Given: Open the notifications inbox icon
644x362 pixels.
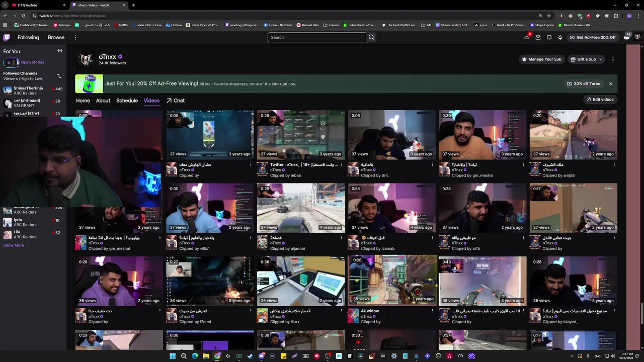Looking at the screenshot, I should (x=538, y=37).
